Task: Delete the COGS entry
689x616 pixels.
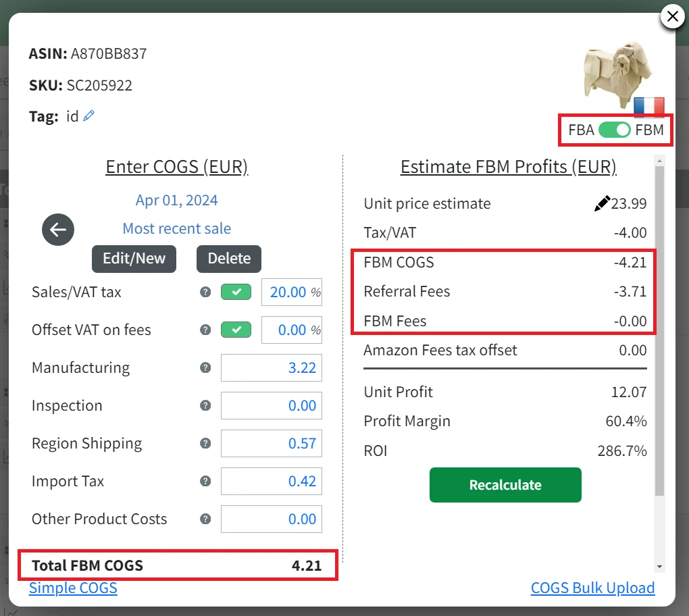Action: (229, 259)
